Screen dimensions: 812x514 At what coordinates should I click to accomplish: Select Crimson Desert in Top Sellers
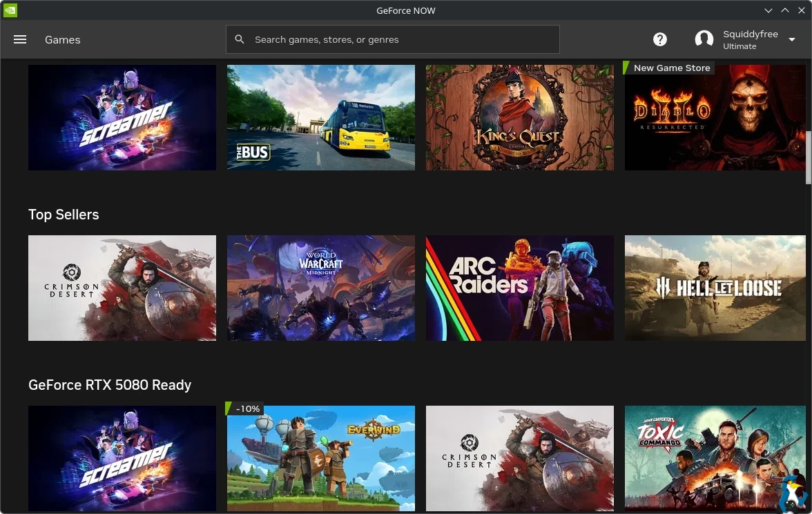[122, 288]
